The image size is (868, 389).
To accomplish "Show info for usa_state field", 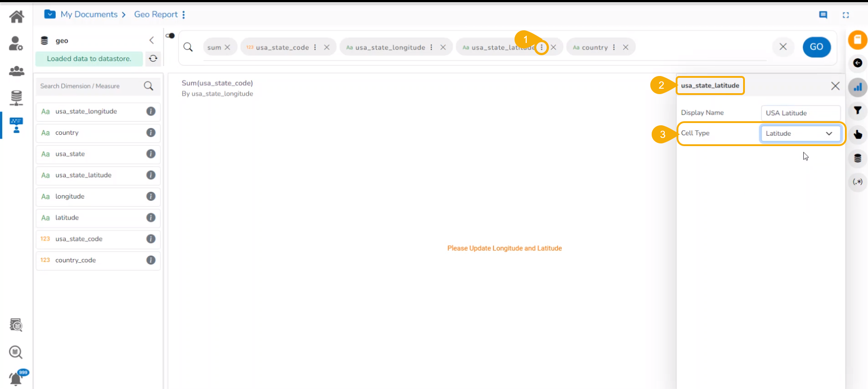I will [x=151, y=154].
